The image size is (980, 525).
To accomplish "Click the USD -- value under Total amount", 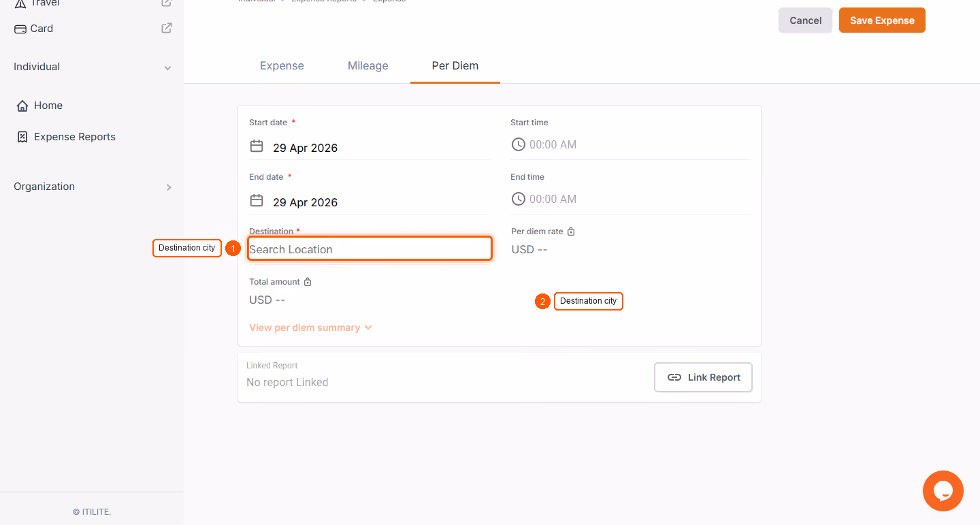I will click(267, 300).
